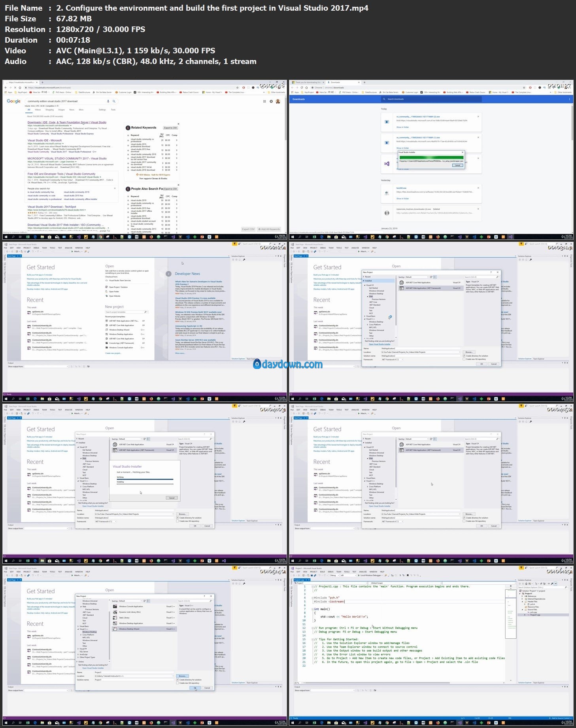The height and width of the screenshot is (728, 576).
Task: Expand Cross Platform under Visual C++, 00:04:52 frame
Action: tap(368, 487)
